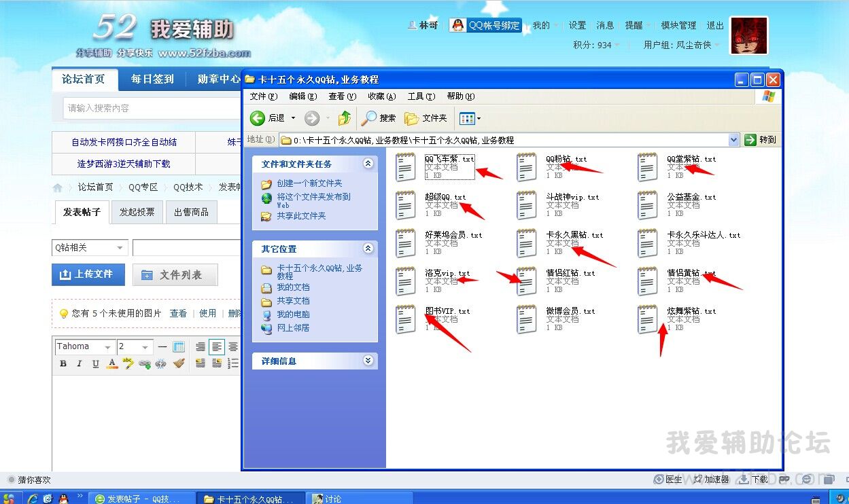Open 我的文档 from other places

[293, 287]
